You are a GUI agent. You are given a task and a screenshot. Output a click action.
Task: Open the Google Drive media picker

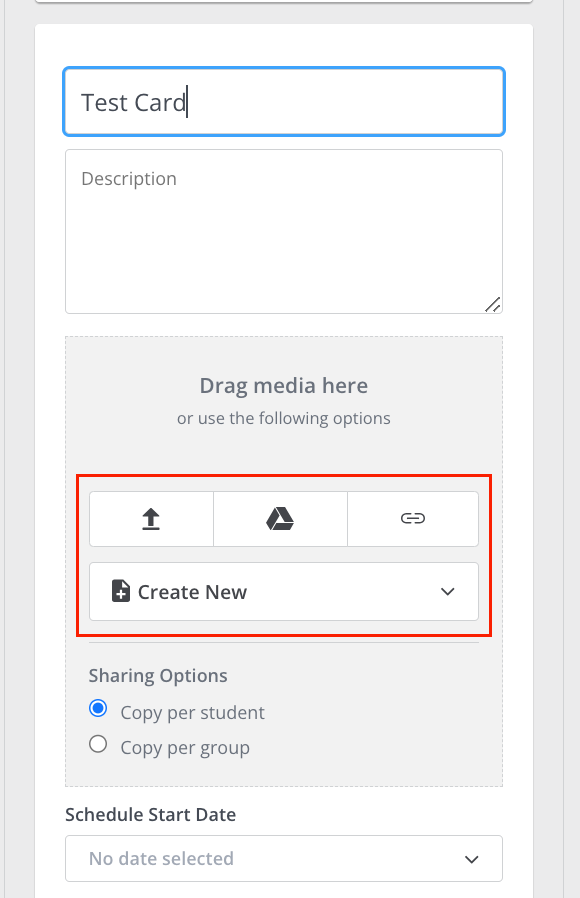coord(280,519)
